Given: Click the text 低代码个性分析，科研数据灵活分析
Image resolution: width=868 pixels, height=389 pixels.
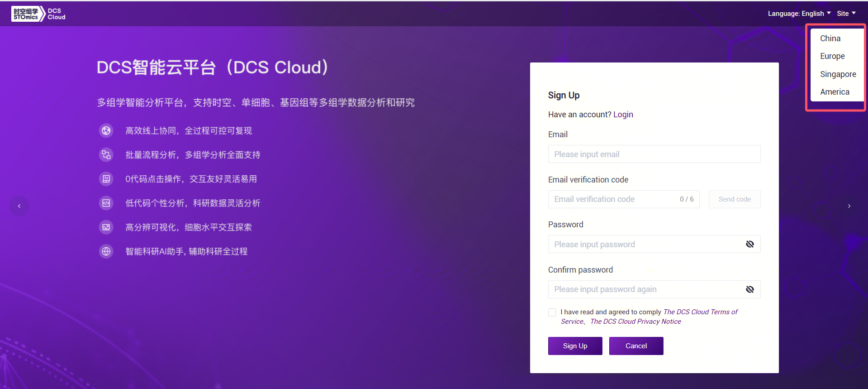Looking at the screenshot, I should 193,203.
